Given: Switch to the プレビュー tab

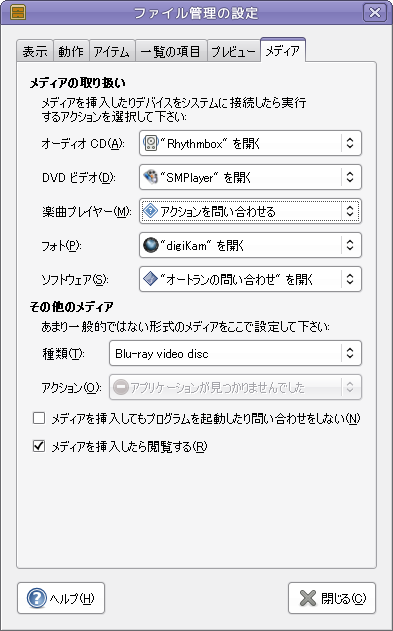Looking at the screenshot, I should point(233,51).
